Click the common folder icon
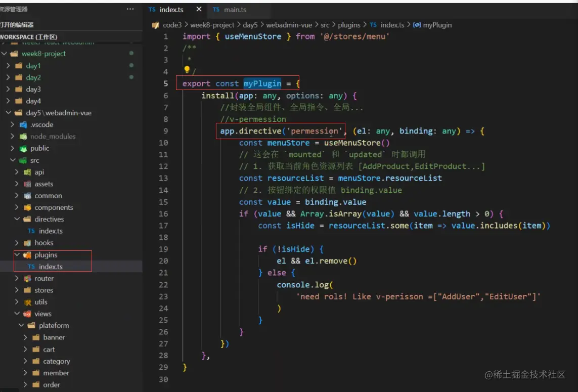Viewport: 578px width, 392px height. [27, 196]
